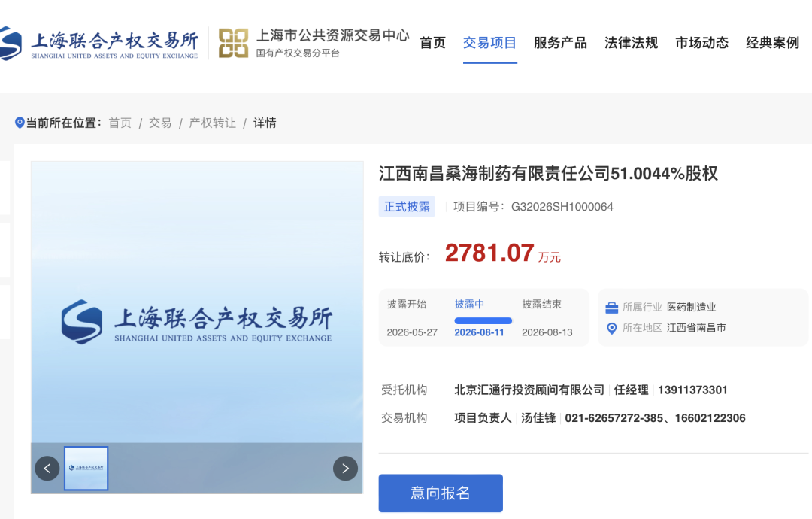This screenshot has width=812, height=519.
Task: Show next image with right arrow
Action: coord(345,469)
